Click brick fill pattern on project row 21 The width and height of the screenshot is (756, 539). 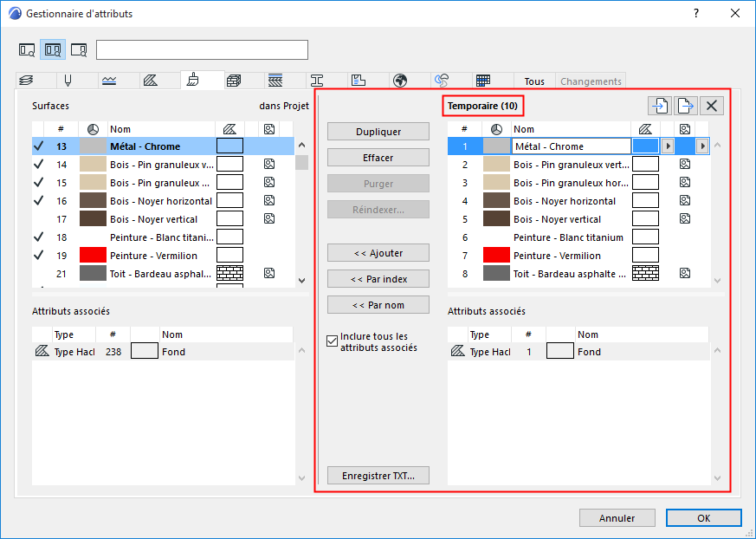[230, 273]
